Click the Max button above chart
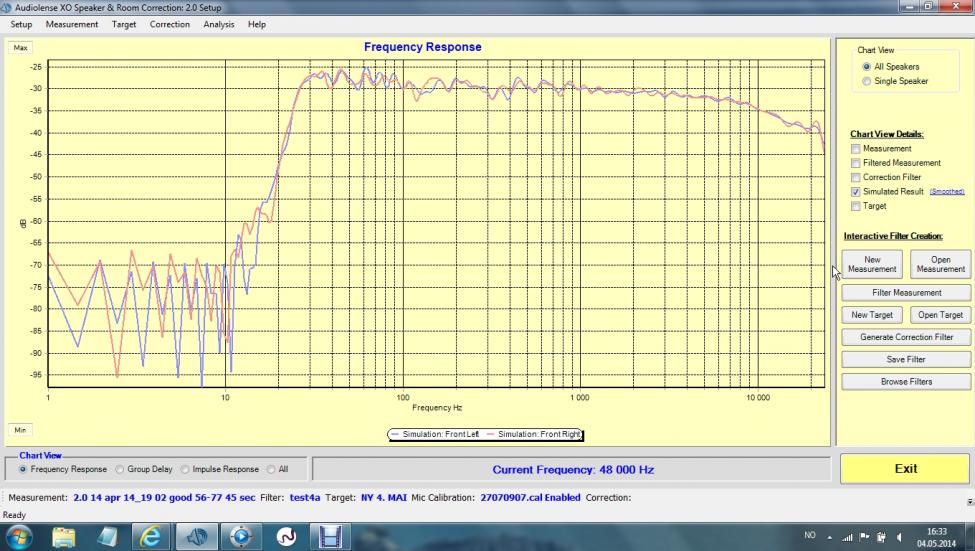 click(21, 48)
